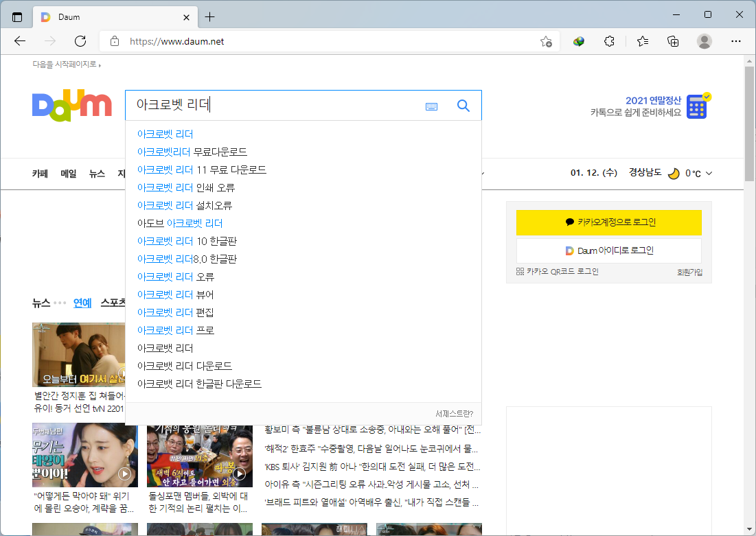Switch to the 연예 news tab
756x536 pixels.
coord(82,303)
